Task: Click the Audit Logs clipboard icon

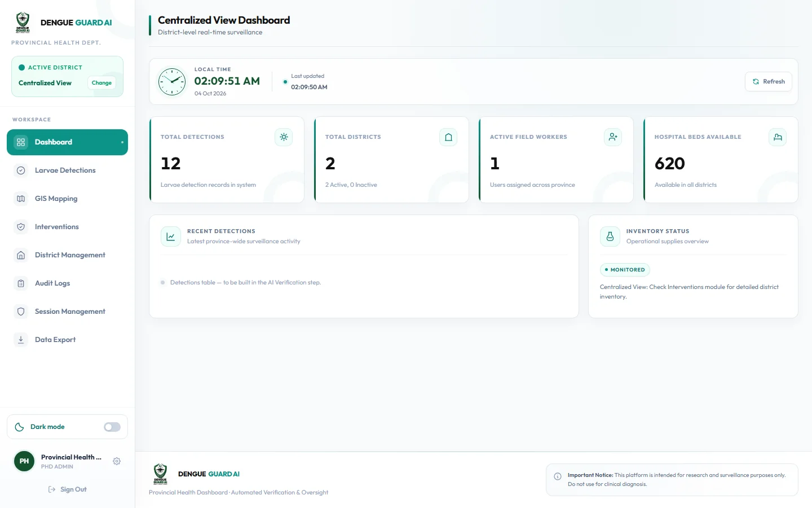Action: tap(21, 283)
